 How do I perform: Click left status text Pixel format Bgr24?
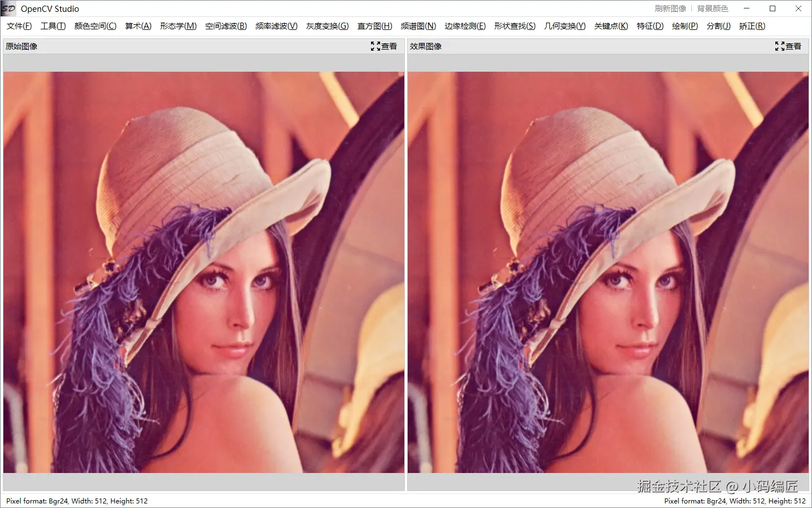pyautogui.click(x=77, y=501)
